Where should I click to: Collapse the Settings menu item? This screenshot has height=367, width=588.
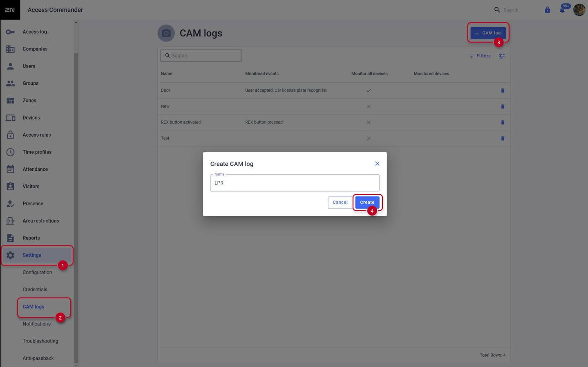coord(37,255)
